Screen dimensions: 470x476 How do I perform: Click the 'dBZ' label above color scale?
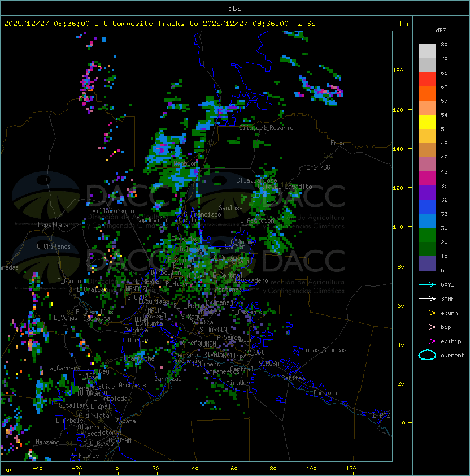(441, 31)
